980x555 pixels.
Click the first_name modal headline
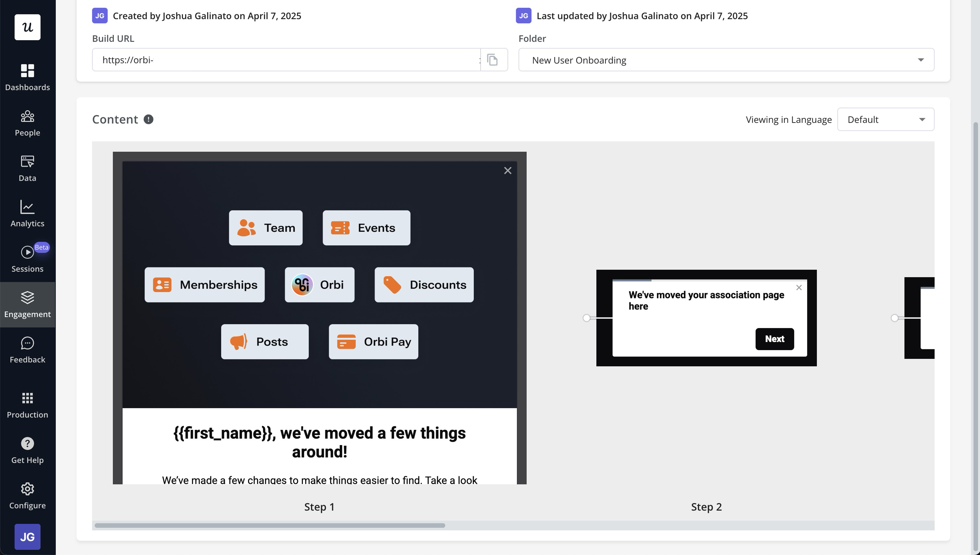[x=319, y=442]
